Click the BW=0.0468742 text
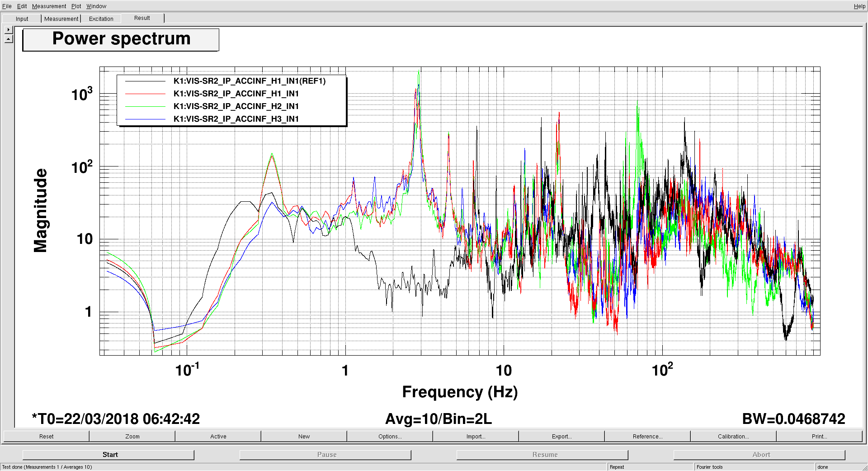This screenshot has height=471, width=868. [x=794, y=419]
